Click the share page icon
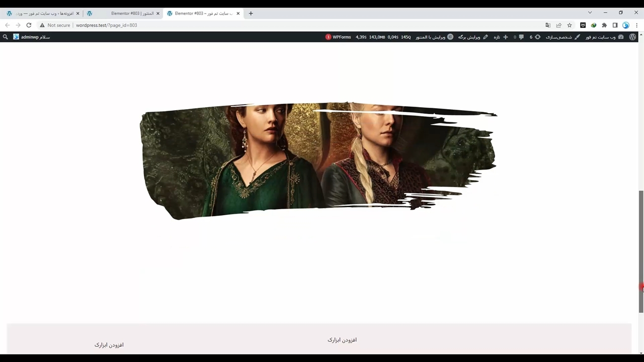The image size is (644, 362). pyautogui.click(x=558, y=25)
